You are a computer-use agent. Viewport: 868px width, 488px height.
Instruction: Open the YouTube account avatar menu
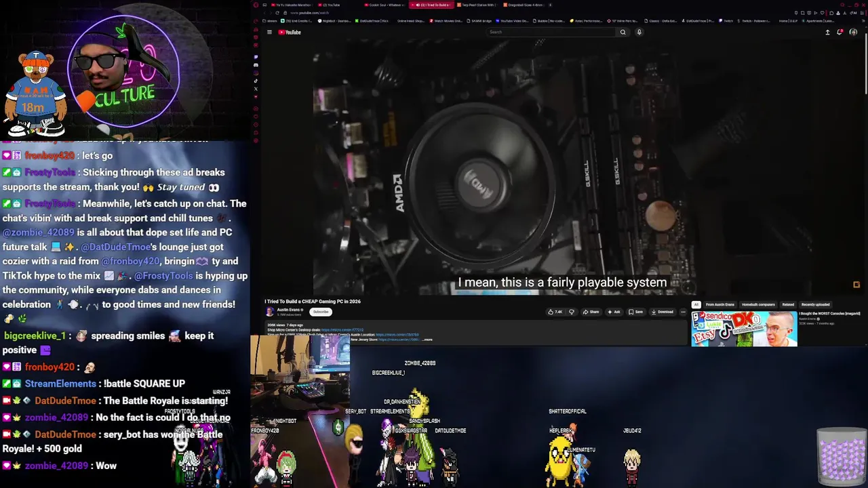(x=853, y=32)
